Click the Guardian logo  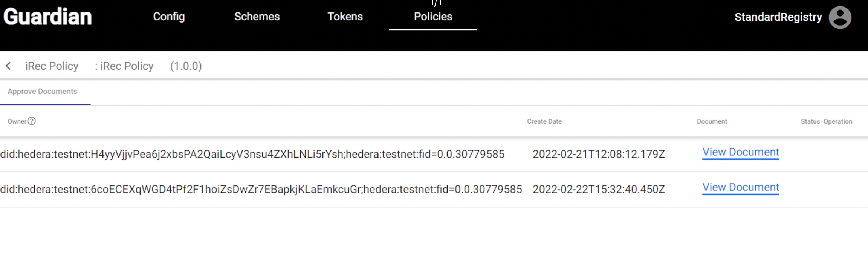coord(47,17)
